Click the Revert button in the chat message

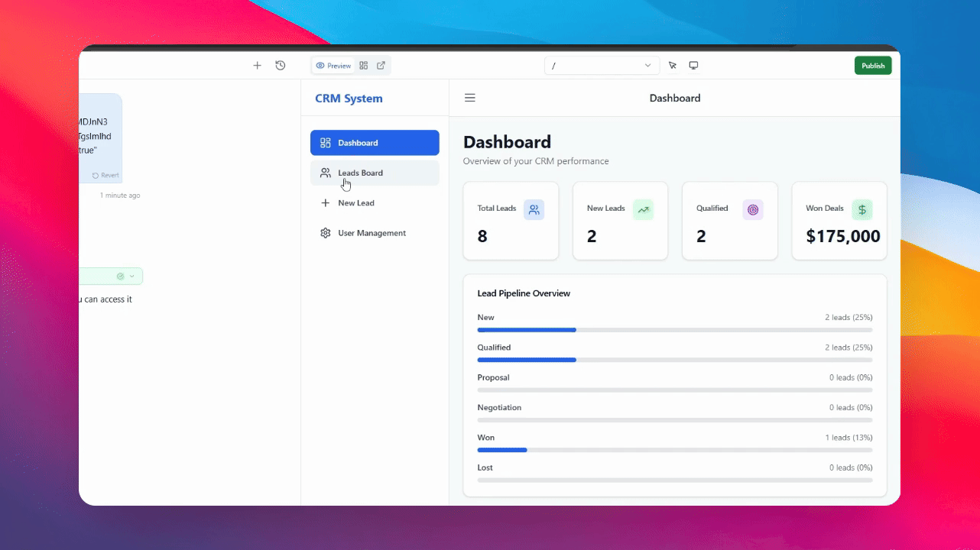(x=105, y=176)
